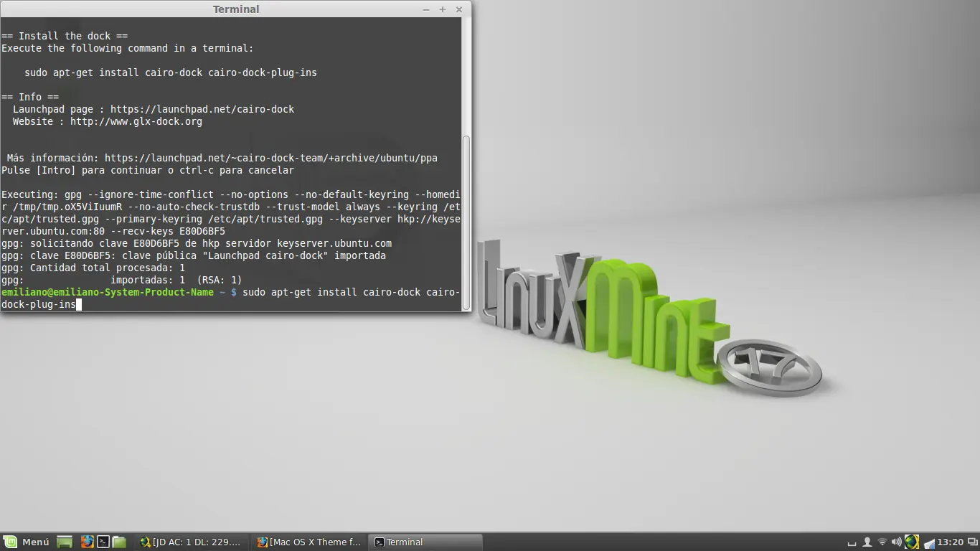980x551 pixels.
Task: Click the "gpg: Cantidad total procesada: 1" line
Action: tap(93, 268)
